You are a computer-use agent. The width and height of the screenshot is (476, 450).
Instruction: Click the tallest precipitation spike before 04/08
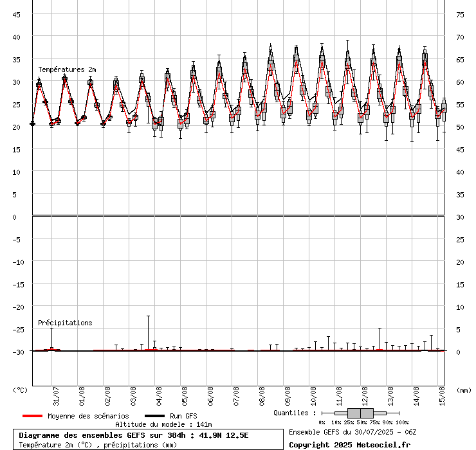(x=148, y=333)
